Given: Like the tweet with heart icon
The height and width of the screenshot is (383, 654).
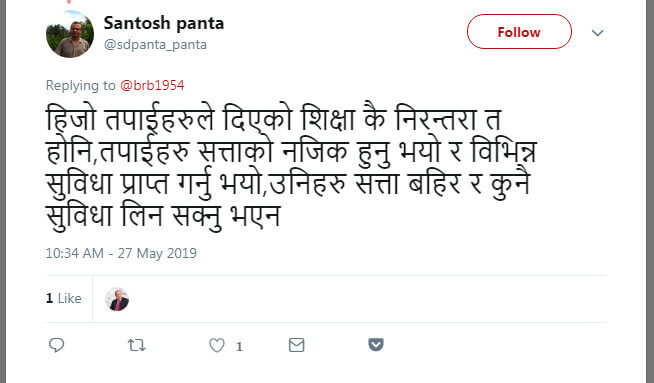Looking at the screenshot, I should tap(216, 345).
